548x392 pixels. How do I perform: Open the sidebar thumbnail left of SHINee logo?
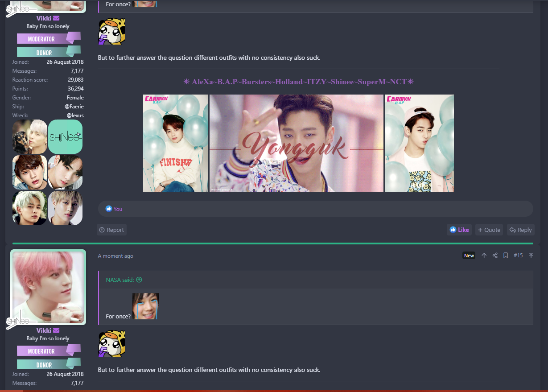click(29, 136)
